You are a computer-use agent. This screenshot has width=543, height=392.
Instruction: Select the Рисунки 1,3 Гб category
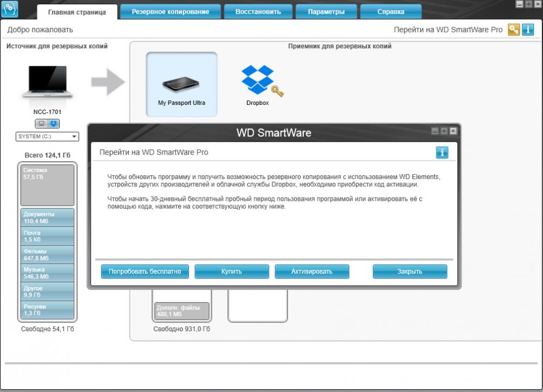[47, 309]
